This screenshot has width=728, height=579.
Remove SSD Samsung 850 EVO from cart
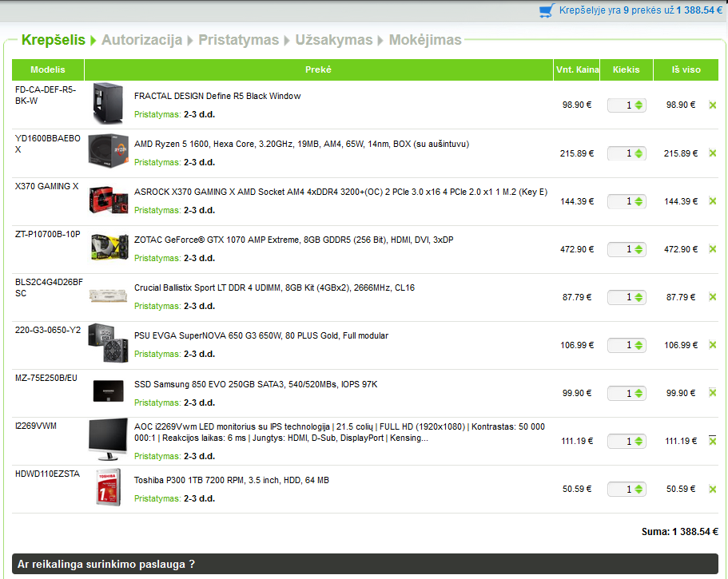click(x=713, y=393)
